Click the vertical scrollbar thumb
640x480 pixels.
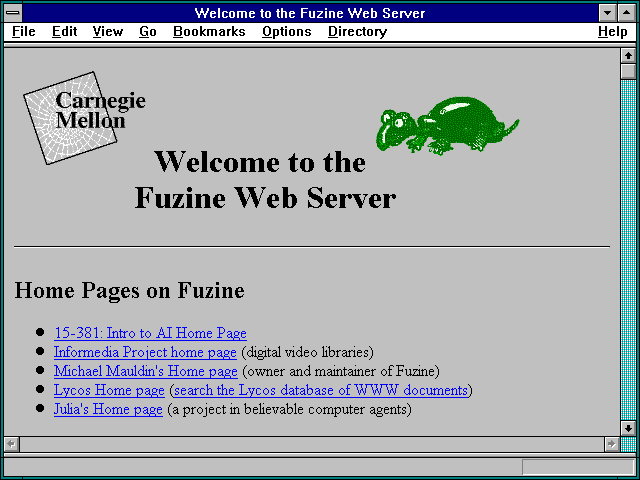tap(628, 71)
